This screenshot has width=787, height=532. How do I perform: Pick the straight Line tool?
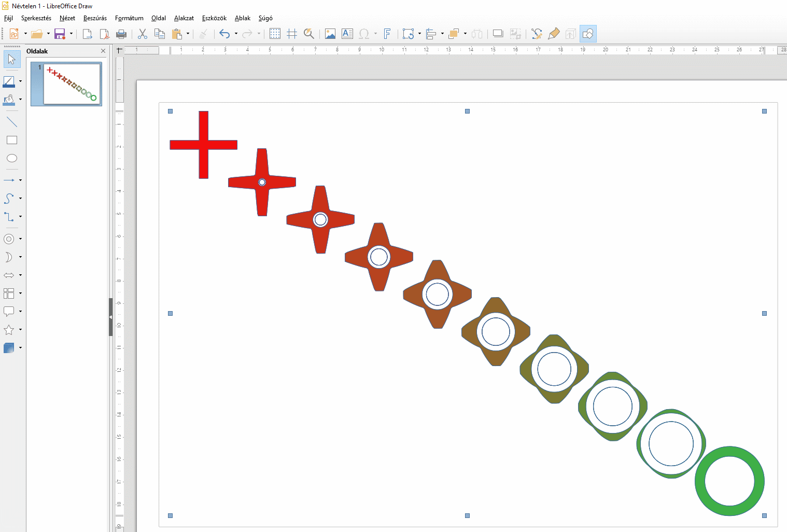pyautogui.click(x=11, y=122)
